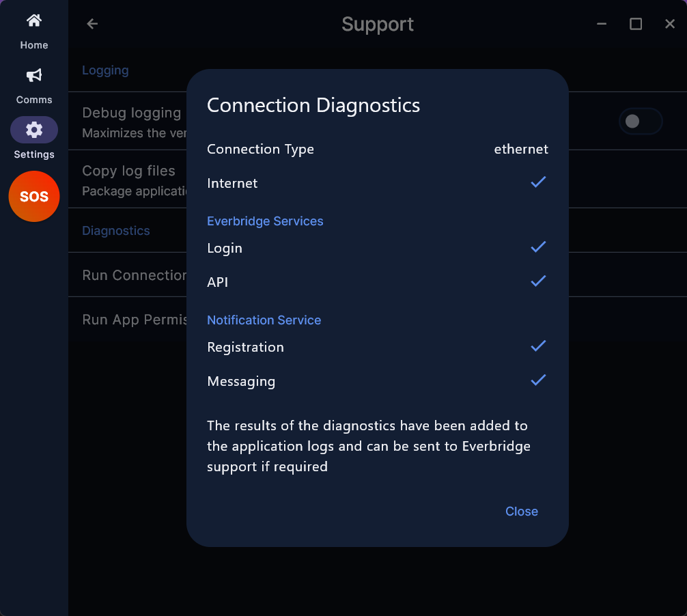Click the Registration status checkmark
This screenshot has height=616, width=687.
point(538,346)
